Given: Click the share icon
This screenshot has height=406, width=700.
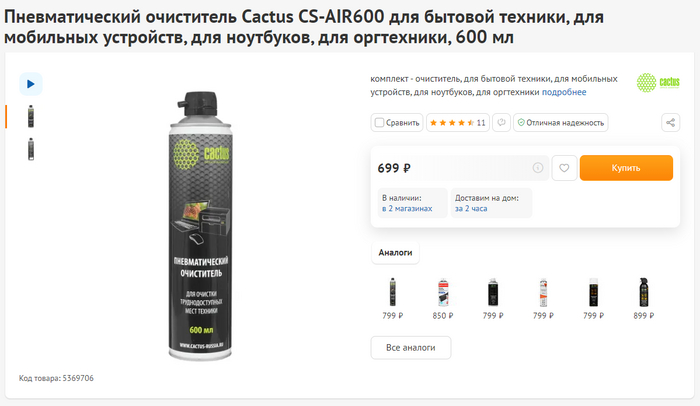Looking at the screenshot, I should [671, 122].
